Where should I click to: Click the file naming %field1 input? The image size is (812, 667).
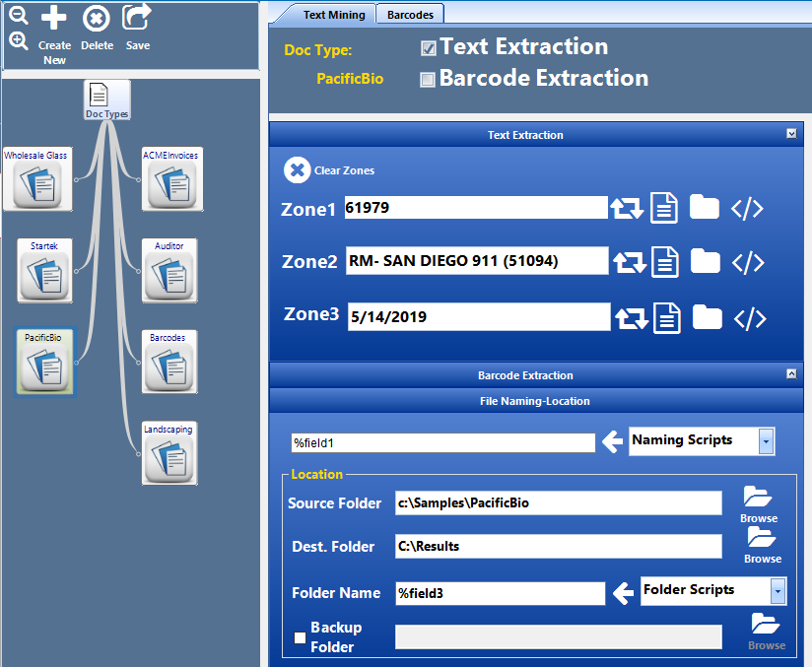(x=443, y=442)
